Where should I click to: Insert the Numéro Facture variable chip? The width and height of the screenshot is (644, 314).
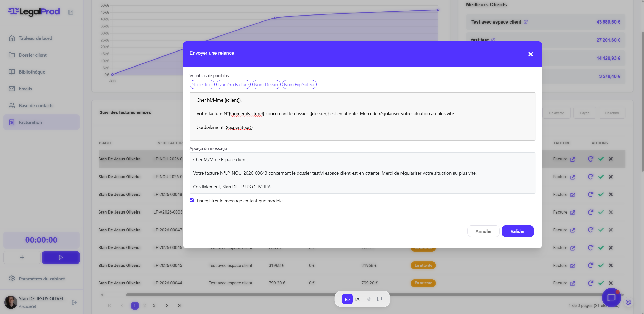[233, 85]
